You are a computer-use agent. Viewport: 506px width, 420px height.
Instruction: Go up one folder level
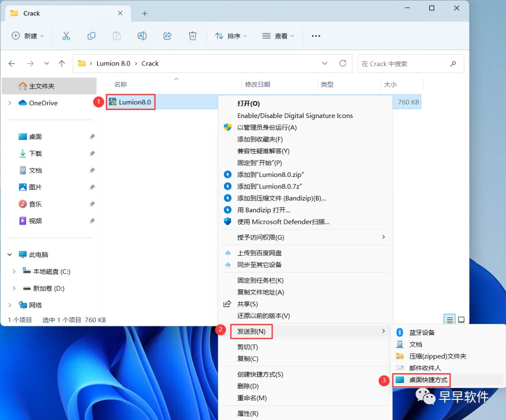(62, 64)
